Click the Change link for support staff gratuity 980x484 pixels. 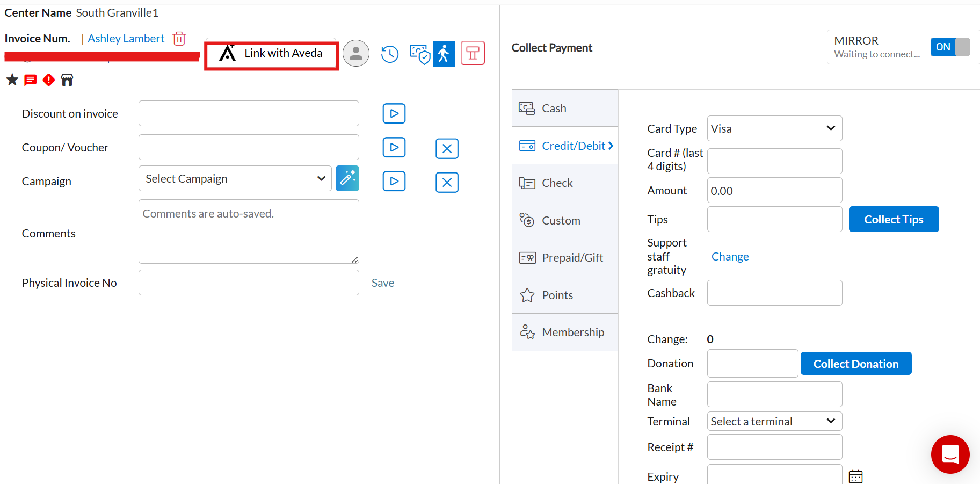pyautogui.click(x=730, y=257)
